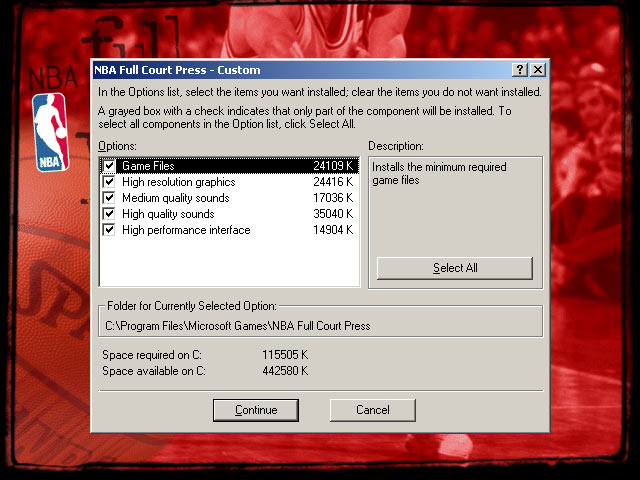This screenshot has height=480, width=640.
Task: Select the Medium quality sounds row text
Action: pos(176,198)
